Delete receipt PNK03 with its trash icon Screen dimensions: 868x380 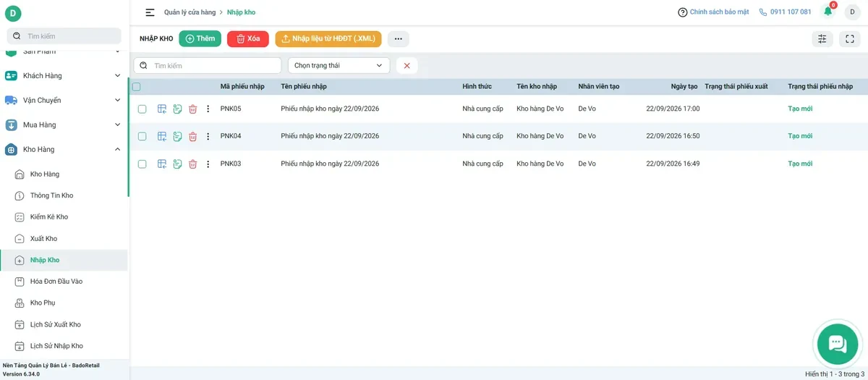192,164
